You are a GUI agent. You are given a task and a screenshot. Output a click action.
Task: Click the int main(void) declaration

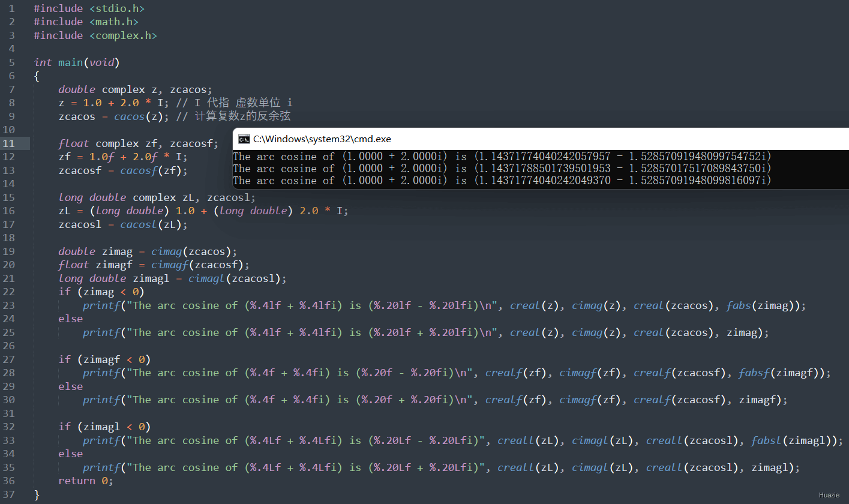(x=77, y=62)
